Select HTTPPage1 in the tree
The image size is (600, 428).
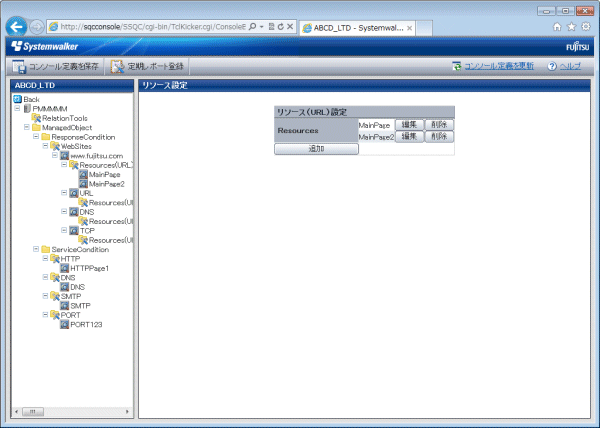[90, 268]
